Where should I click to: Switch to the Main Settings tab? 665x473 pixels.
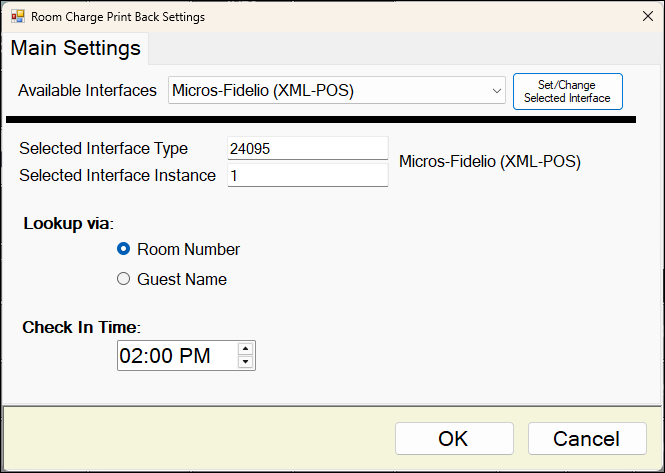75,48
